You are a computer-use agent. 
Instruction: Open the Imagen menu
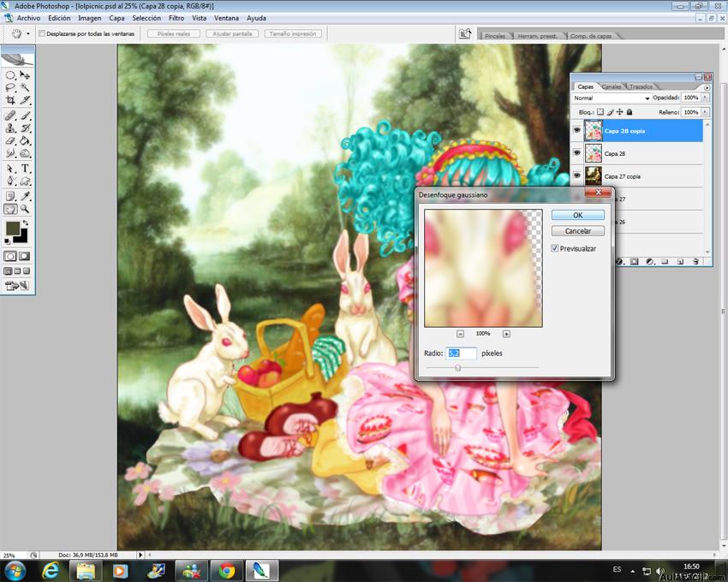pyautogui.click(x=90, y=18)
